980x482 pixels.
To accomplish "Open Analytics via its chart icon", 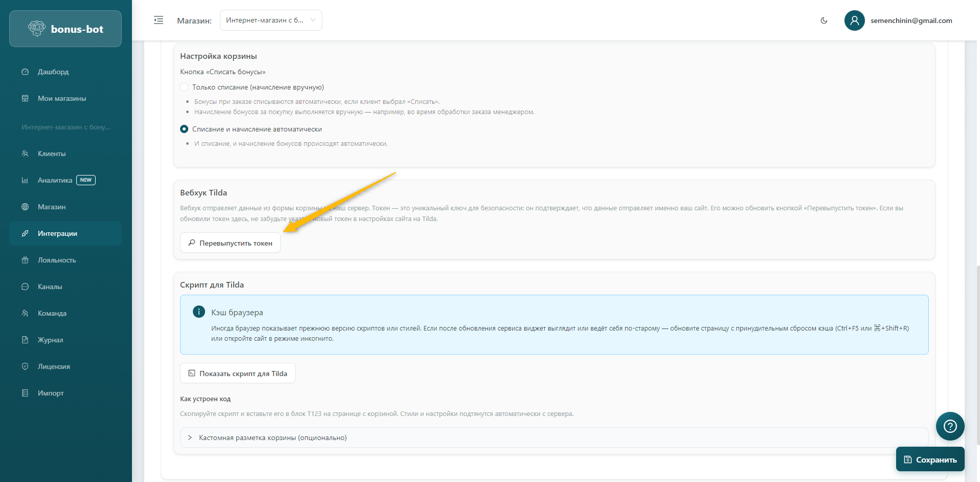I will [x=25, y=180].
